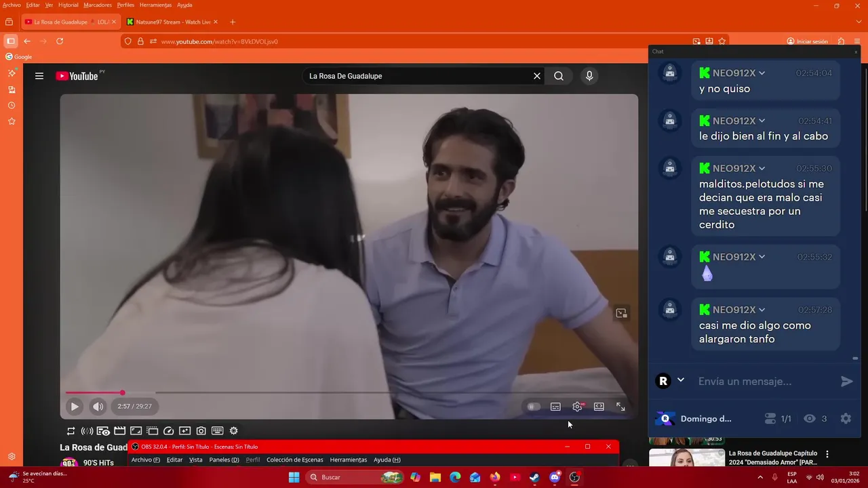Expand NEO912X menu on 'le dijo bien'
The height and width of the screenshot is (488, 868).
pos(762,121)
